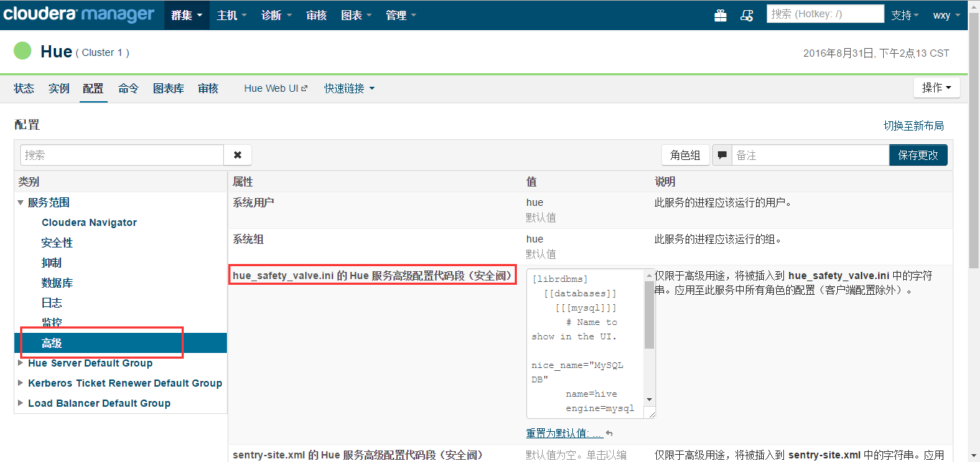
Task: Switch to the 状态 tab
Action: click(24, 88)
